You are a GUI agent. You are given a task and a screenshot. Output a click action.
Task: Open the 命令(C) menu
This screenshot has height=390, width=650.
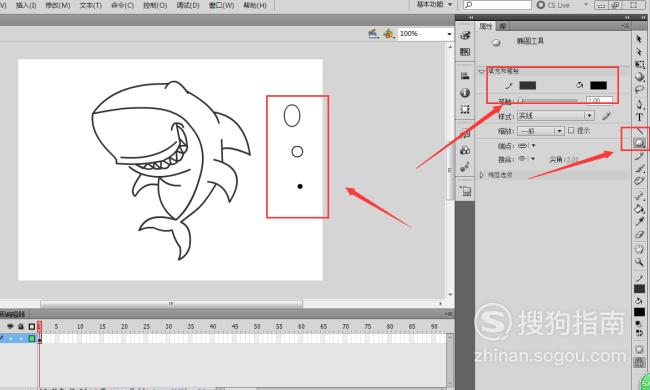point(123,5)
